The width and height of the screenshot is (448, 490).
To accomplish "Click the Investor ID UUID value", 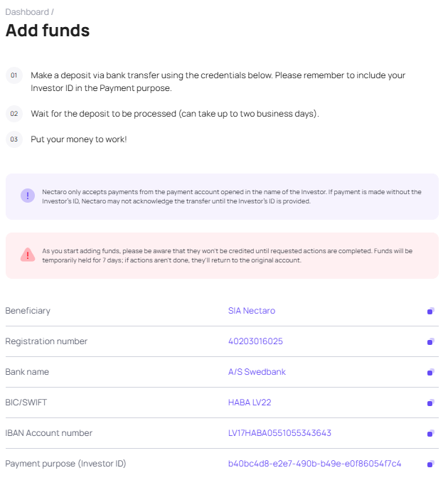I will point(314,464).
